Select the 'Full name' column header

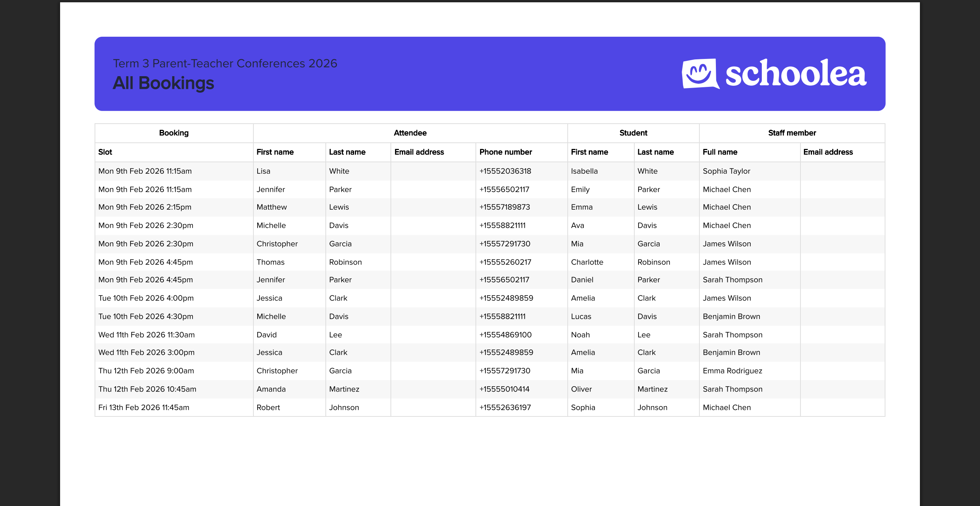tap(720, 152)
